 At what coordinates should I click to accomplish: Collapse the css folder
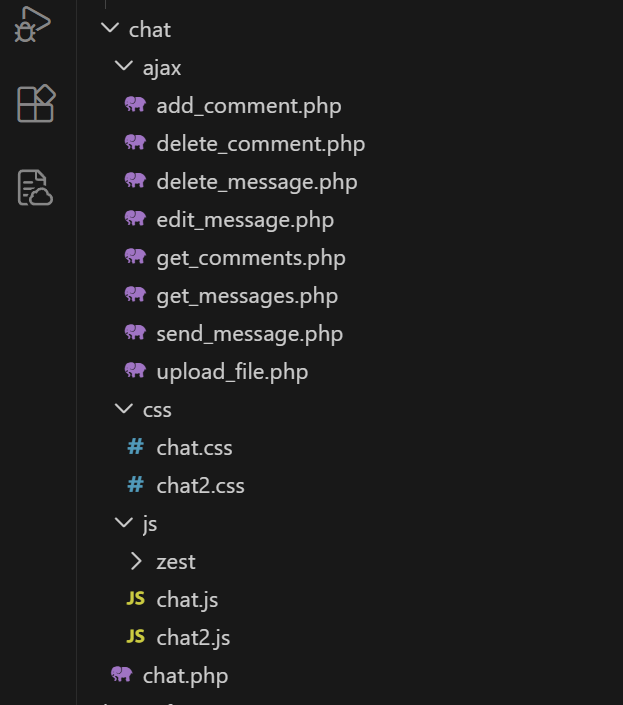coord(123,409)
